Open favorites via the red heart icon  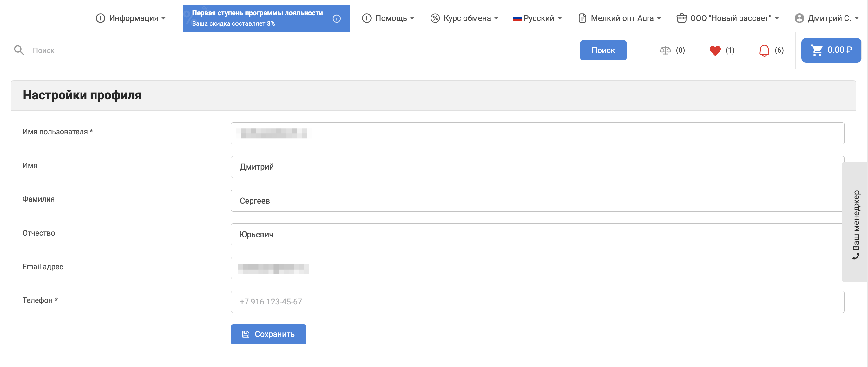point(715,50)
